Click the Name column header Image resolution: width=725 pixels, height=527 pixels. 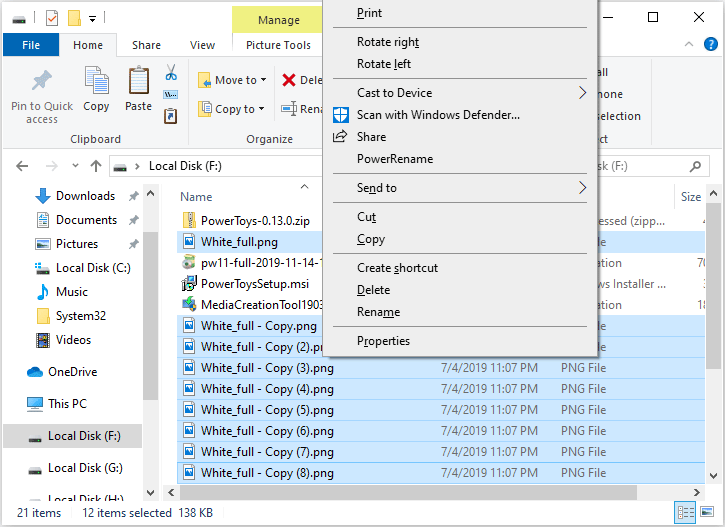coord(196,197)
